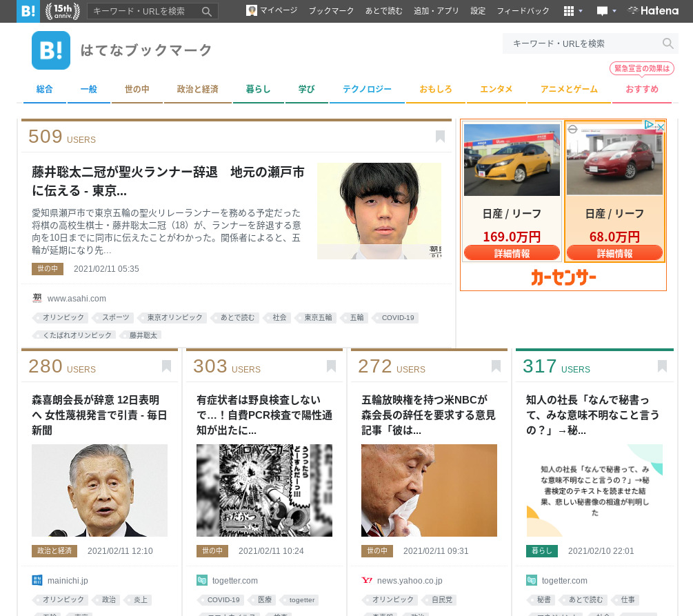The height and width of the screenshot is (616, 693).
Task: Focus the header キーワード・URLを検索 field
Action: point(582,43)
